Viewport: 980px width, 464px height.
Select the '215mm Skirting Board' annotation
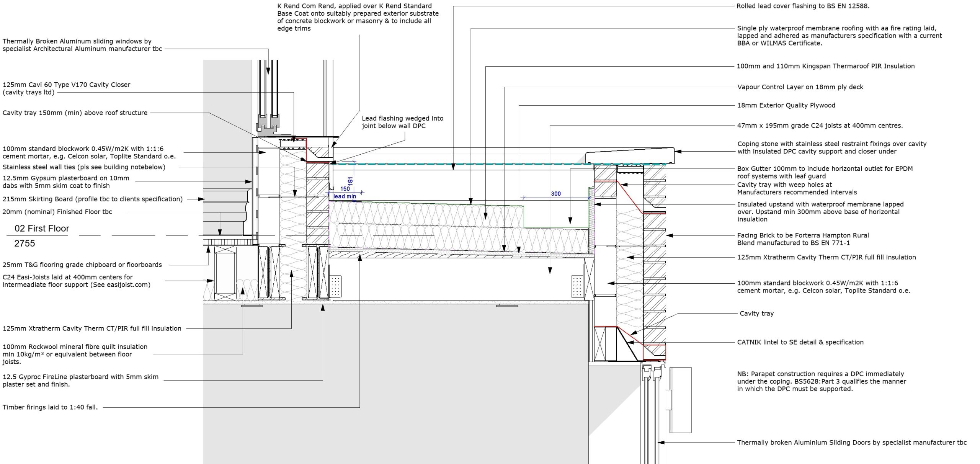92,199
